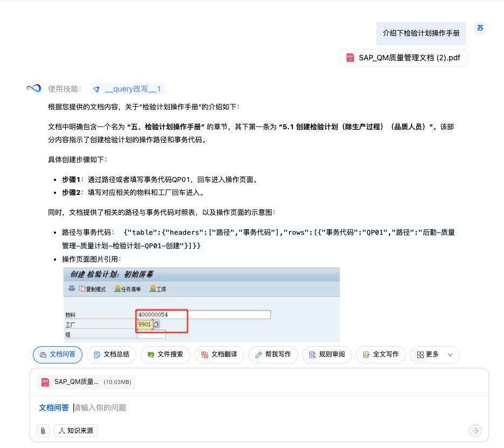Click the 帮我写作 writing helper
The image size is (504, 448).
pos(273,354)
